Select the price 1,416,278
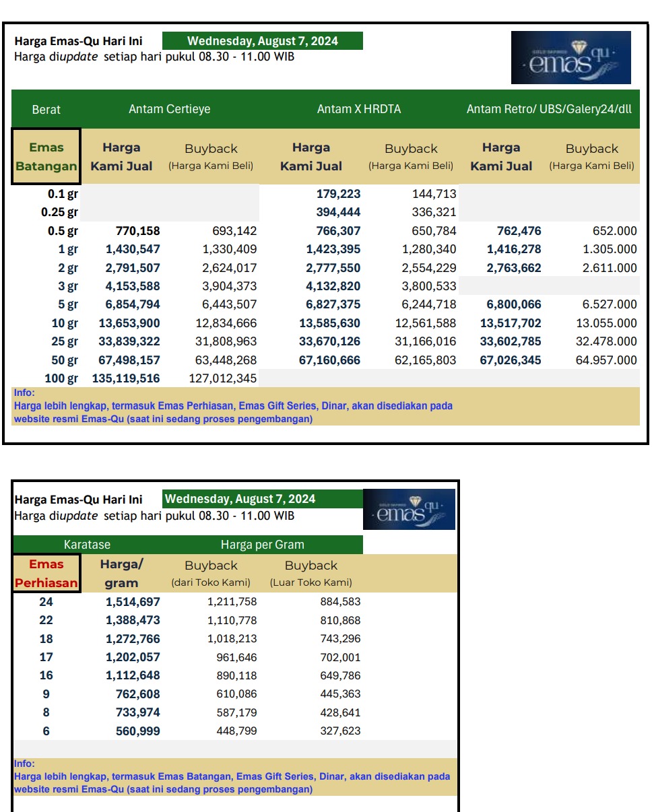 514,249
